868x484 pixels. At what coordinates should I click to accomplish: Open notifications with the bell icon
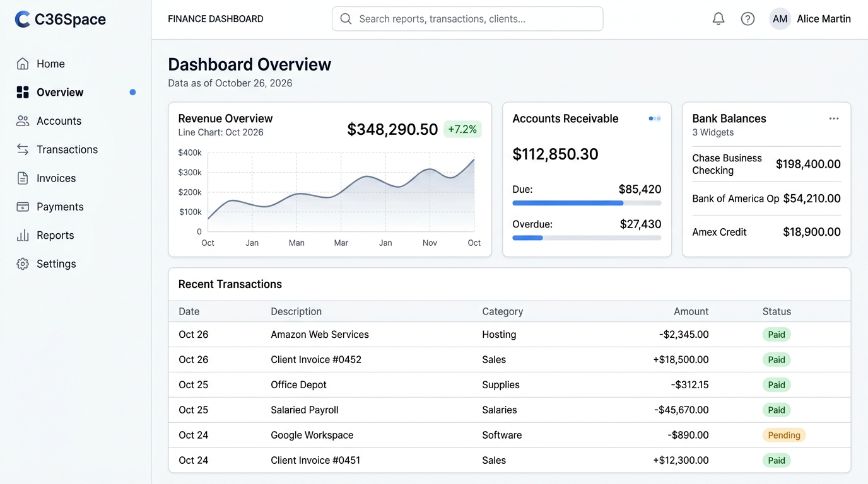(718, 19)
